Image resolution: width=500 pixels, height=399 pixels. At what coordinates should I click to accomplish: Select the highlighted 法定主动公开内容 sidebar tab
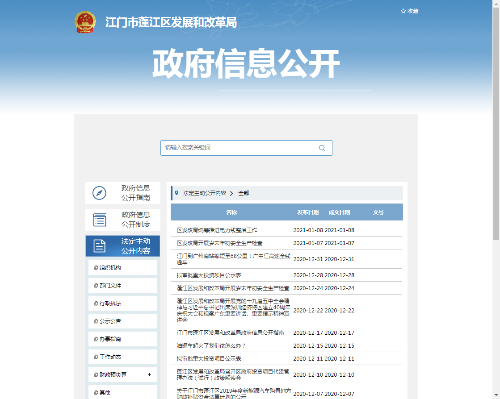pos(123,246)
